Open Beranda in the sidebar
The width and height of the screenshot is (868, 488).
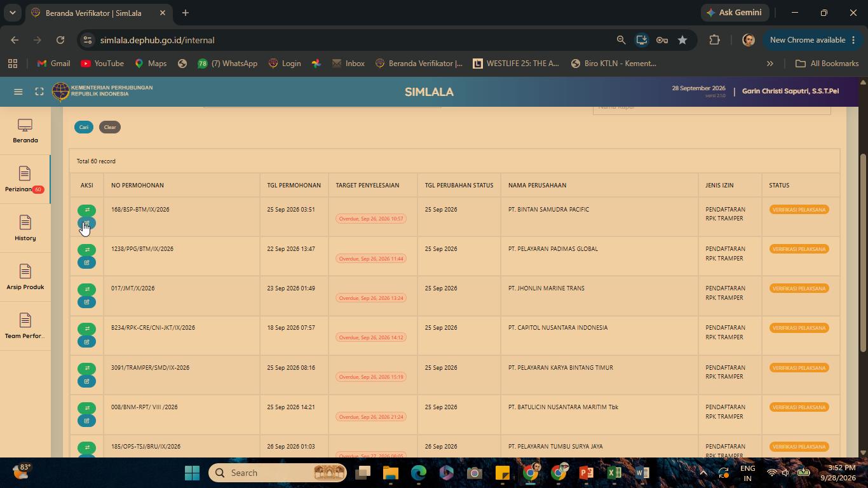click(25, 132)
